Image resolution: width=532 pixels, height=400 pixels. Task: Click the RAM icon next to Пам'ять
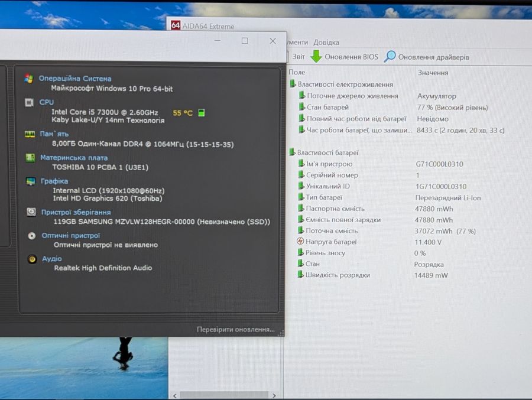[30, 134]
